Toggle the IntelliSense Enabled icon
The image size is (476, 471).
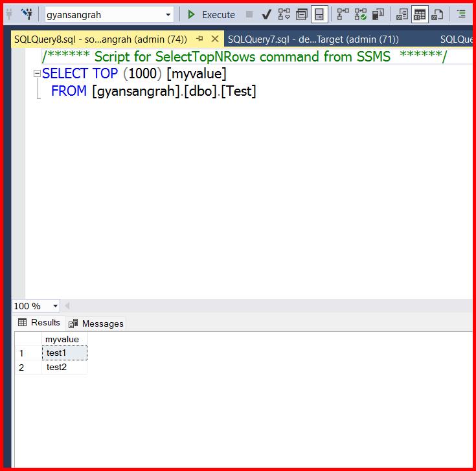319,14
